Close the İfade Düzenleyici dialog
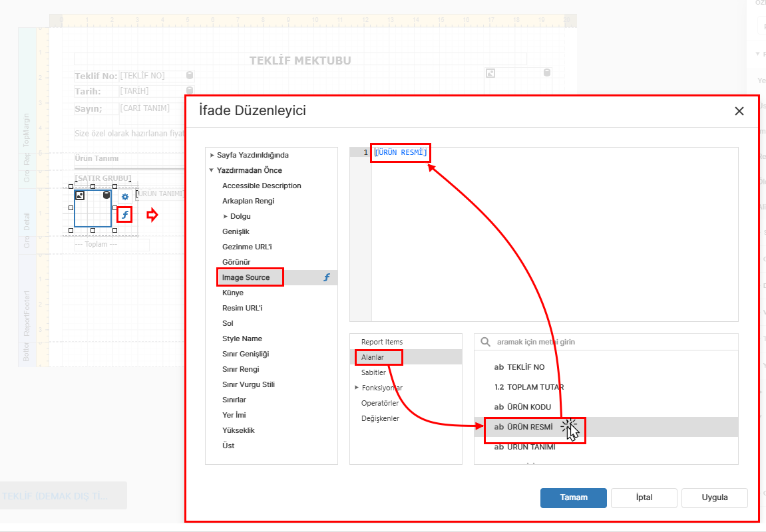Screen dimensions: 766x532 (739, 111)
